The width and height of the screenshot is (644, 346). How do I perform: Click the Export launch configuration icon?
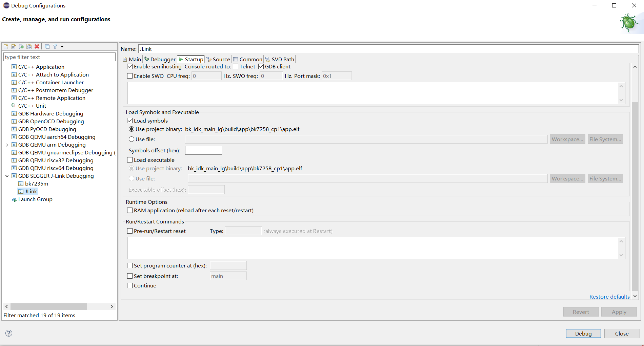[x=21, y=46]
